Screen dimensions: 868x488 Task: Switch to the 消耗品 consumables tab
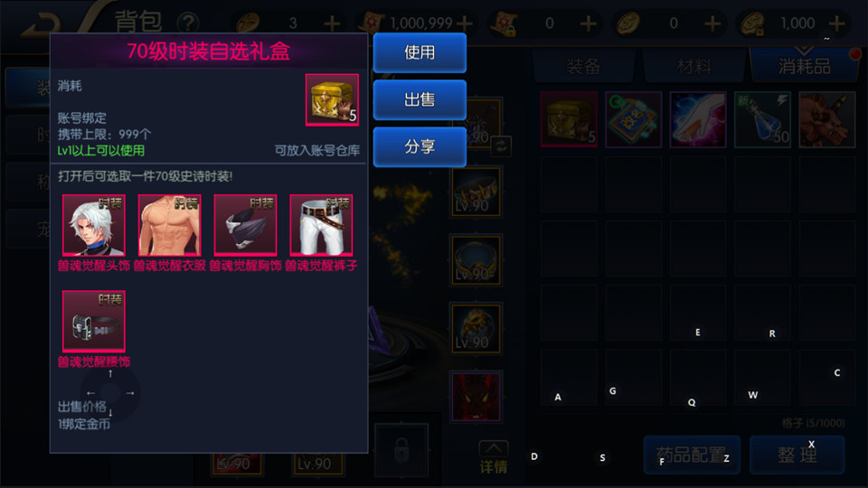[805, 66]
